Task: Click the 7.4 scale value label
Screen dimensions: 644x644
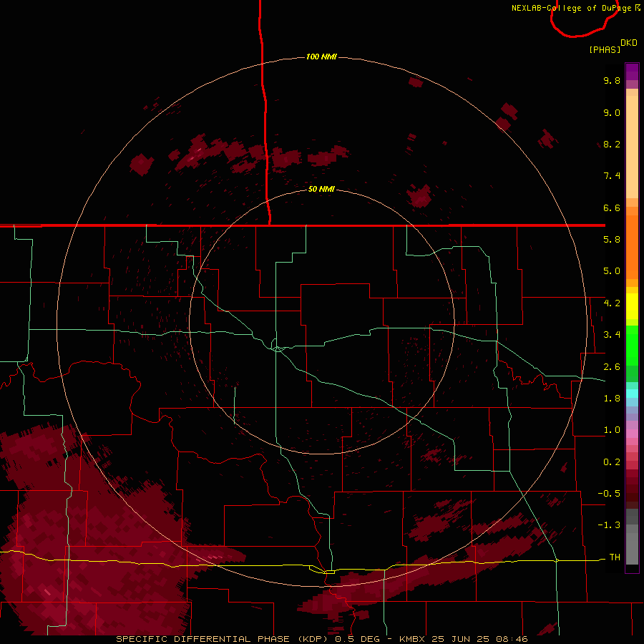Action: tap(612, 176)
